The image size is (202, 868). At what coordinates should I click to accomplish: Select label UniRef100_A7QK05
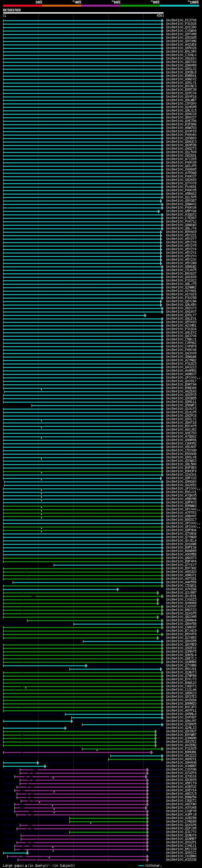point(181,496)
